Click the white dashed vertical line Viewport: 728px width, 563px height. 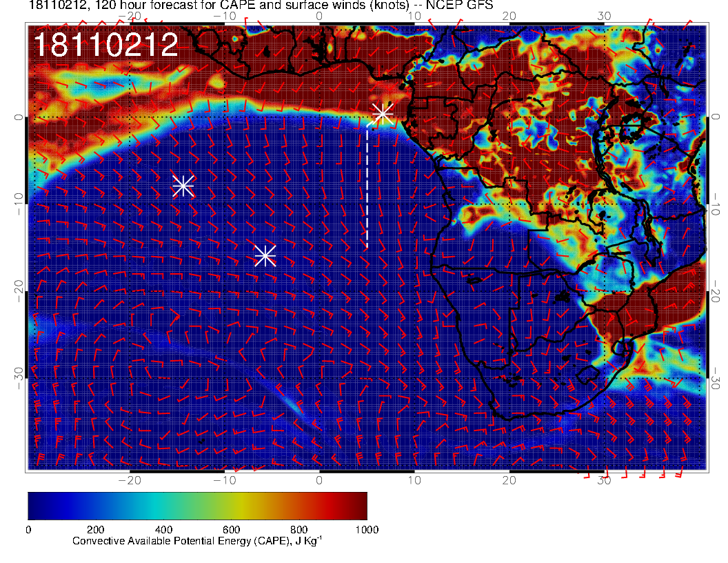(367, 186)
